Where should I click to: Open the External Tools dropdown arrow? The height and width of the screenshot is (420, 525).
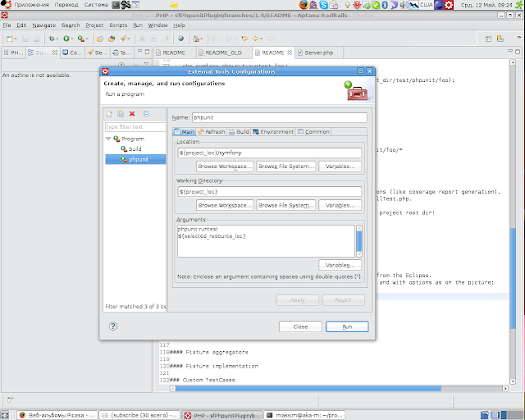coord(87,39)
